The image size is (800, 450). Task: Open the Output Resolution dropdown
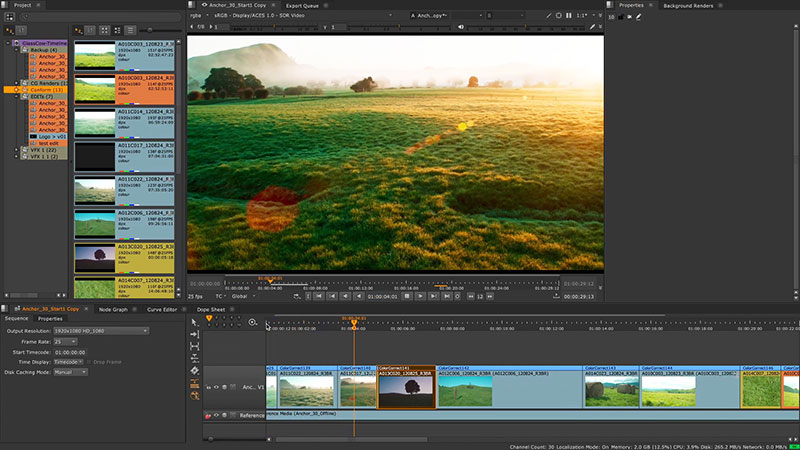(x=101, y=331)
